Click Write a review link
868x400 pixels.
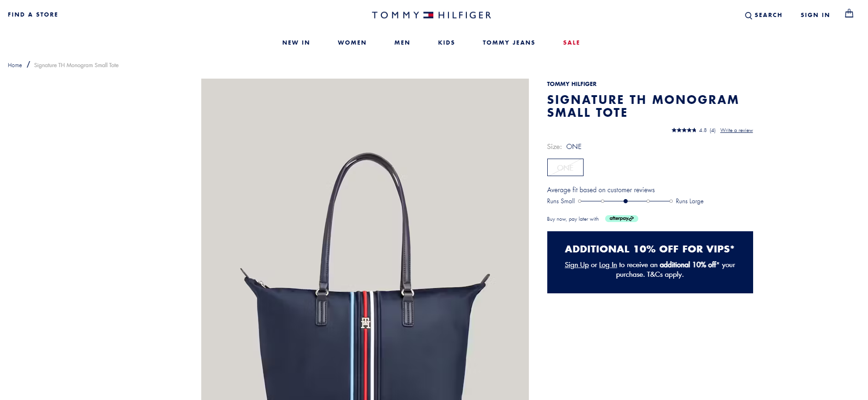(736, 131)
